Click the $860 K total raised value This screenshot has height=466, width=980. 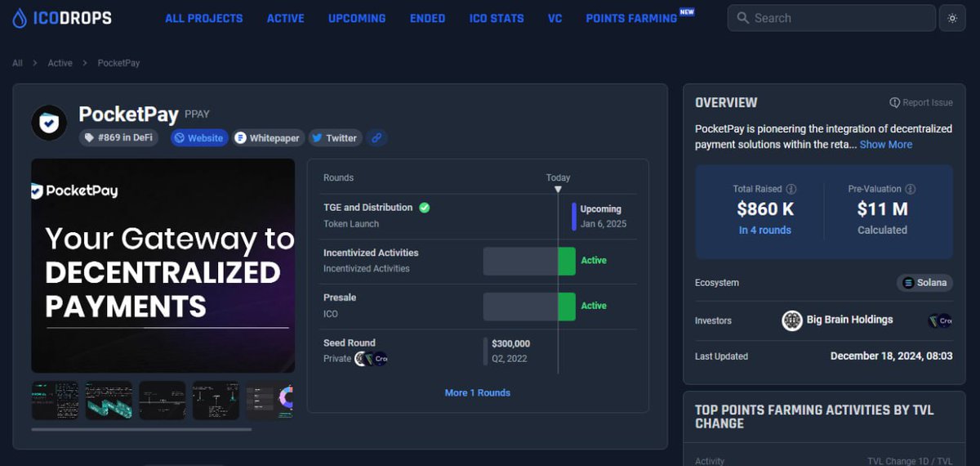[765, 209]
